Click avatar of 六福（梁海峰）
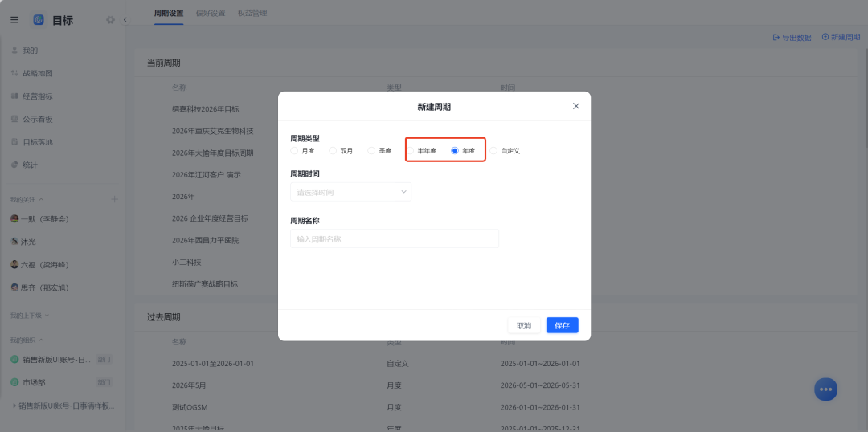 pos(15,265)
